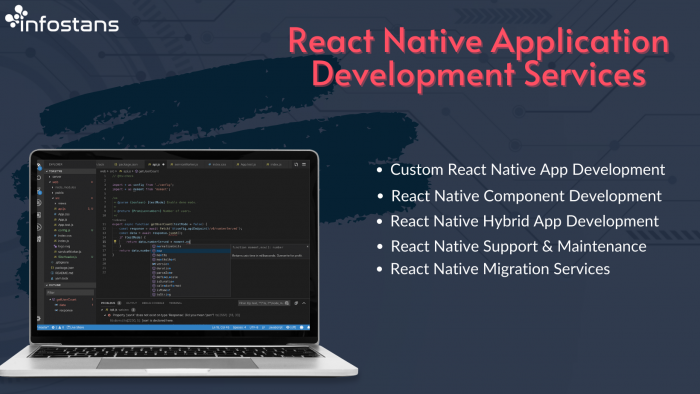Open the Run and Debug activity icon
The width and height of the screenshot is (700, 394).
(x=39, y=203)
